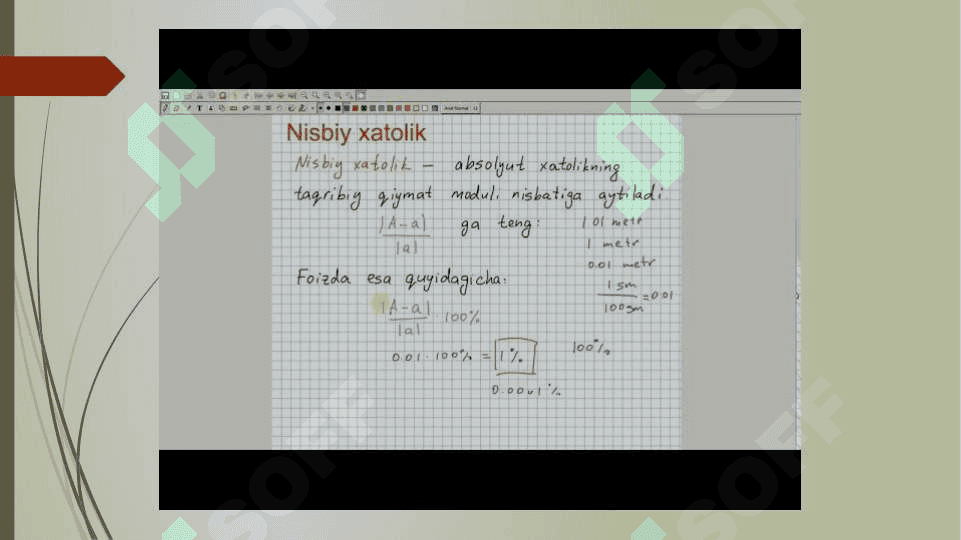Screen dimensions: 961x540
Task: Select the pen drawing tool in whiteboard toolbar
Action: pyautogui.click(x=165, y=108)
